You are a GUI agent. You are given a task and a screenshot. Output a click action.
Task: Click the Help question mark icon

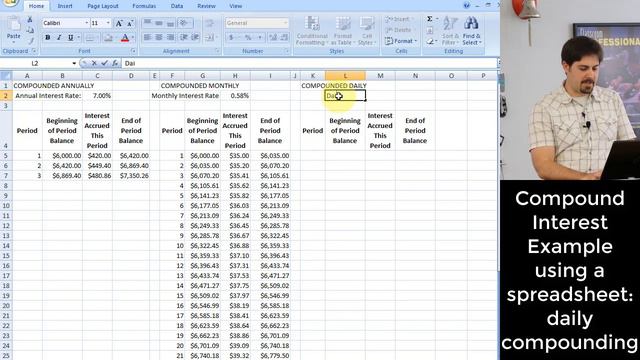pyautogui.click(x=467, y=5)
